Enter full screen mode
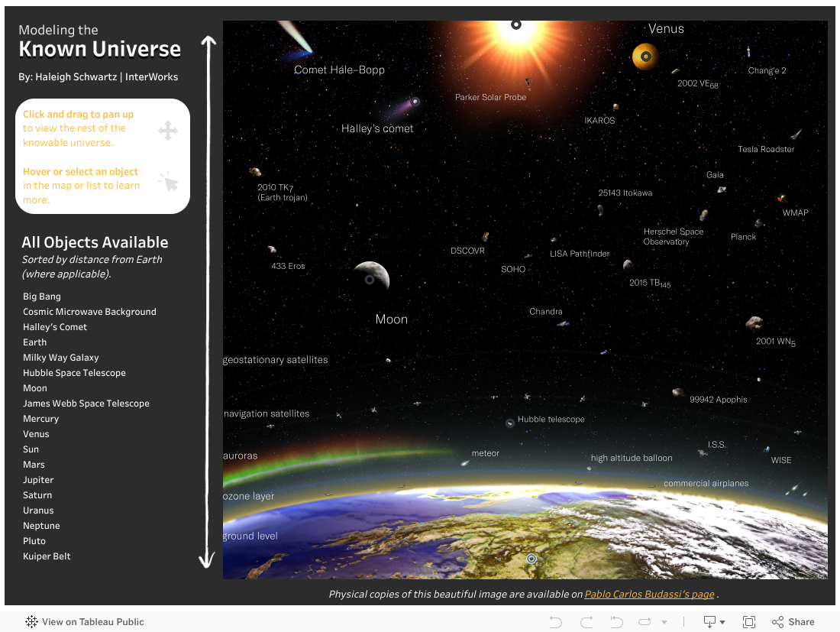840x632 pixels. 749,622
